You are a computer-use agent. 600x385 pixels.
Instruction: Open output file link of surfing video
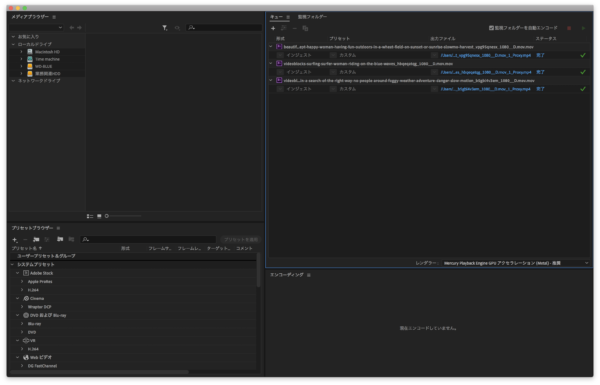486,72
